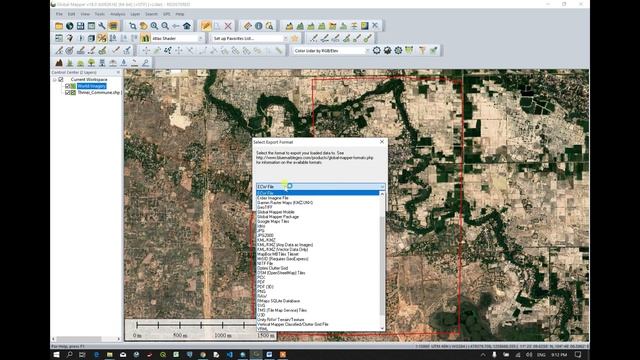Click the Windows taskbar search icon
Screen dimensions: 640x360
pyautogui.click(x=70, y=355)
